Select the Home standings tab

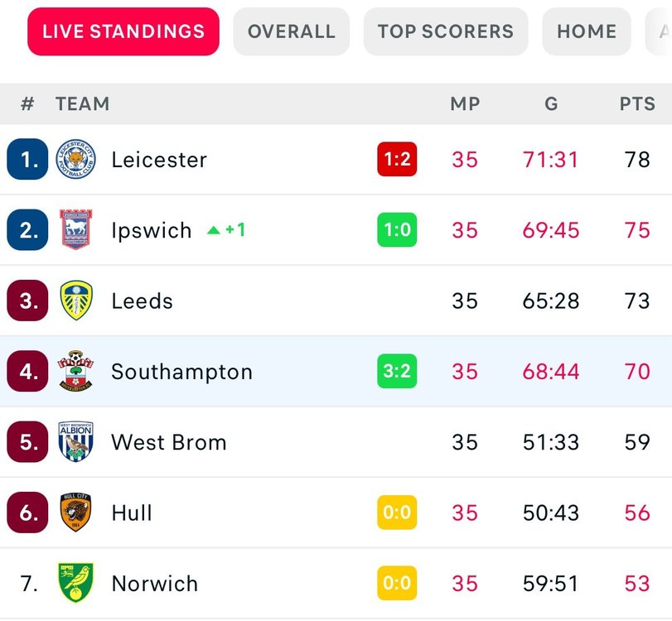587,31
